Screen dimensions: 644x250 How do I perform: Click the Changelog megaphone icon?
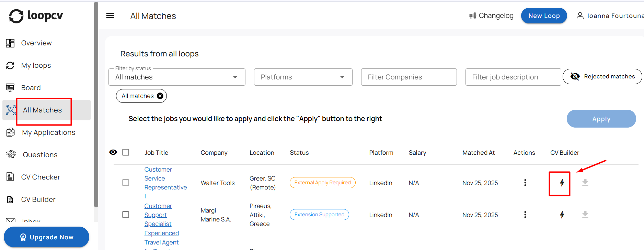(x=473, y=15)
